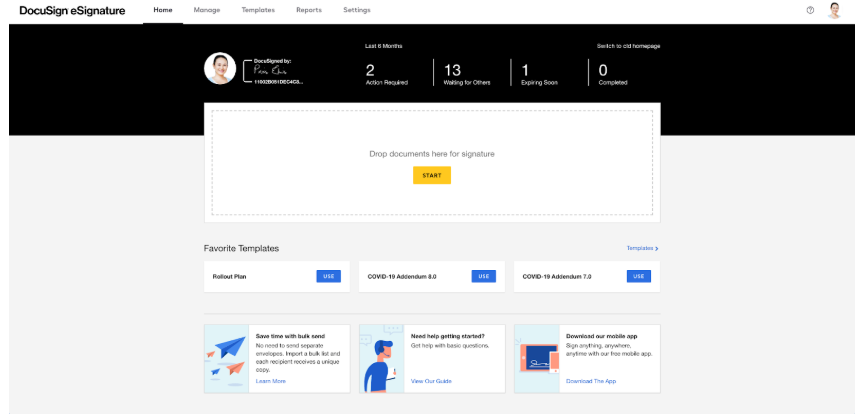The image size is (860, 418).
Task: Expand the Templates link with chevron
Action: pyautogui.click(x=642, y=248)
